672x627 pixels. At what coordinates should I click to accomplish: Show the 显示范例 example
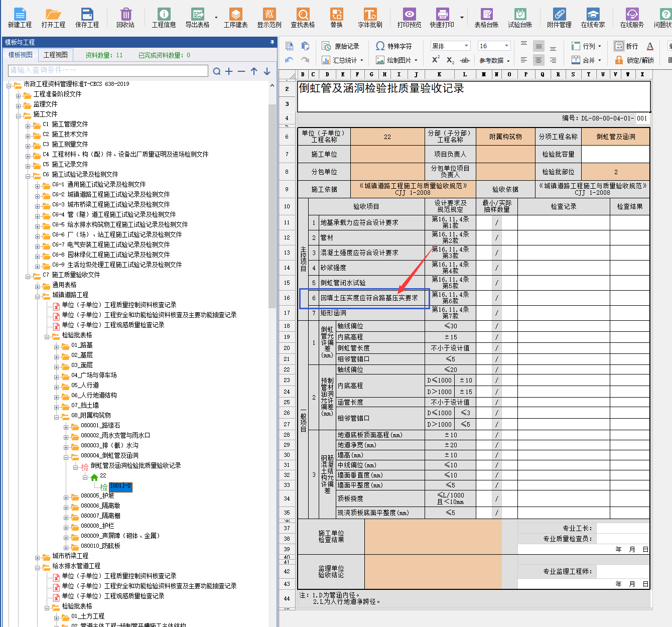tap(270, 18)
